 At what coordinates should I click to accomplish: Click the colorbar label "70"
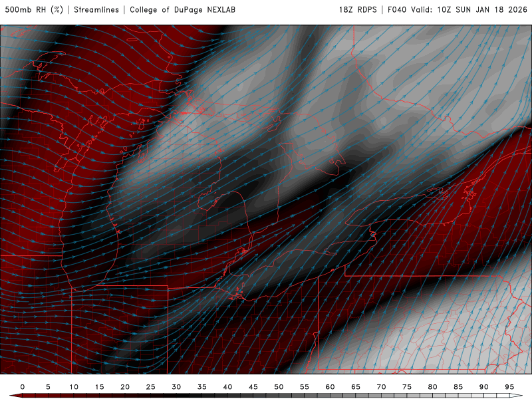pyautogui.click(x=381, y=387)
